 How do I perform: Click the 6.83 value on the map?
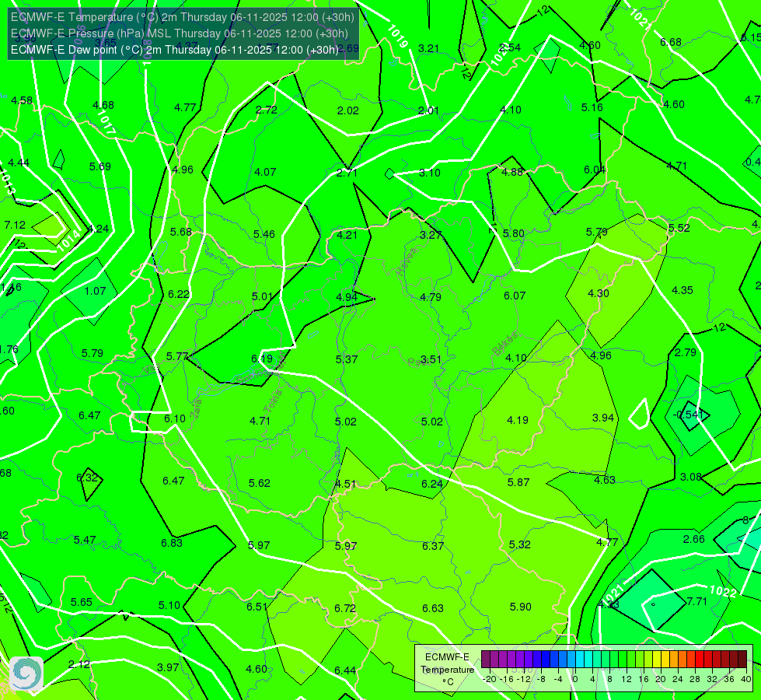[x=172, y=543]
